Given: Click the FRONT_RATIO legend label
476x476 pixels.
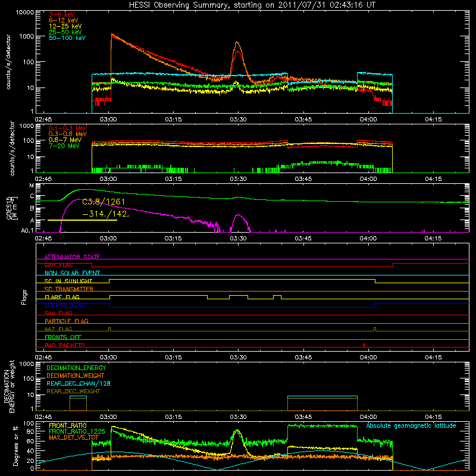Looking at the screenshot, I should [x=68, y=425].
